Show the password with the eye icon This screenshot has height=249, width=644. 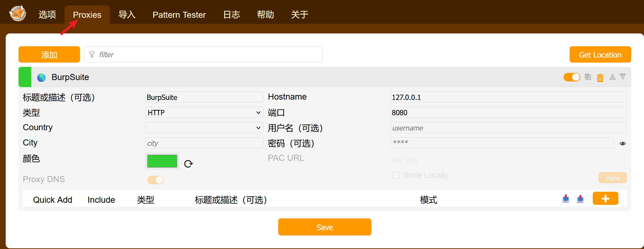click(x=623, y=143)
